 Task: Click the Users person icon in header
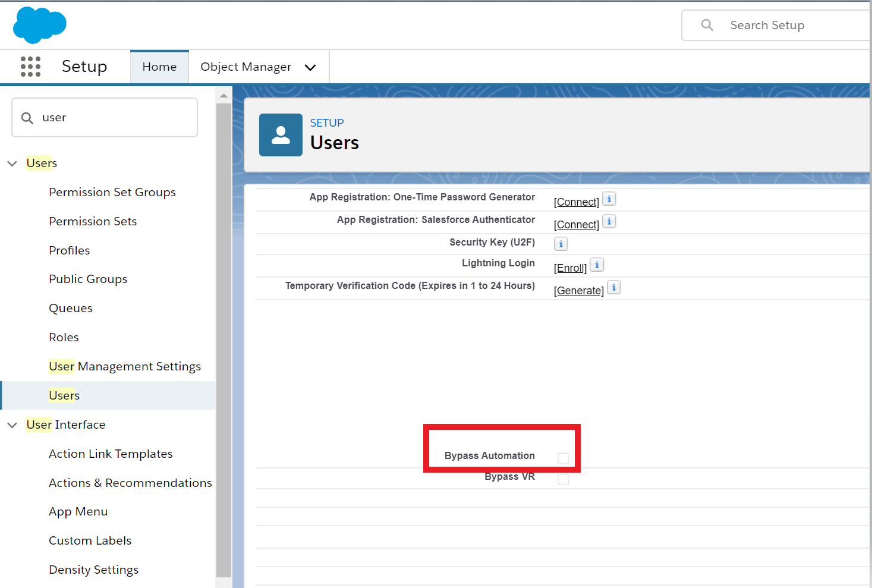coord(281,135)
